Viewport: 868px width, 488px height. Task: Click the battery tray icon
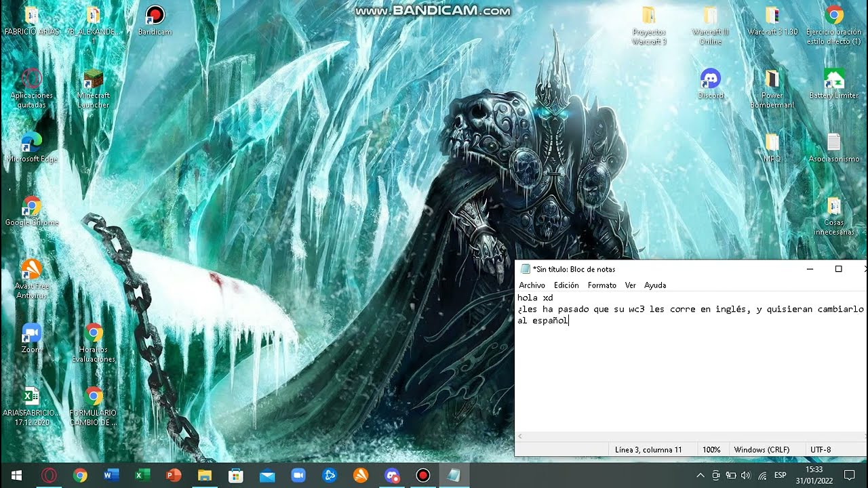731,475
